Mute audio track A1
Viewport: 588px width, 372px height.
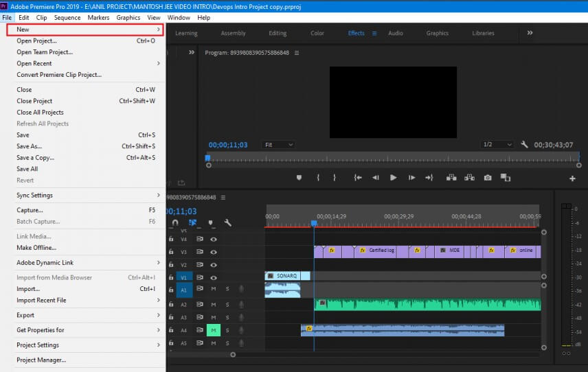click(214, 289)
